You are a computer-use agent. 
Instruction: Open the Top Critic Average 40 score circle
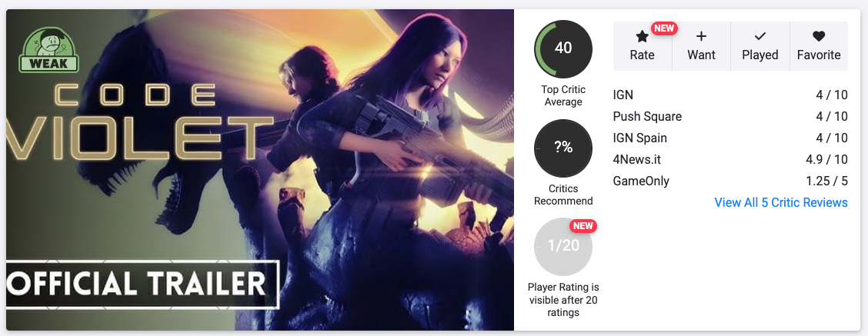tap(563, 48)
